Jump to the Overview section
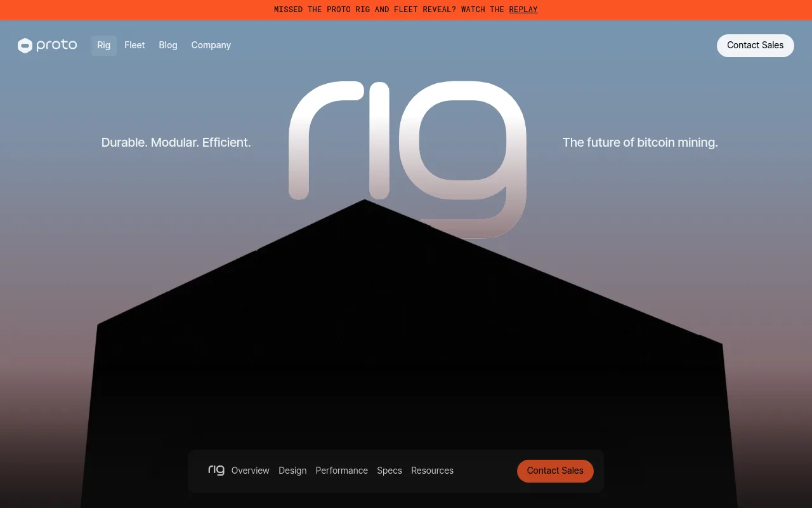812x508 pixels. point(251,471)
